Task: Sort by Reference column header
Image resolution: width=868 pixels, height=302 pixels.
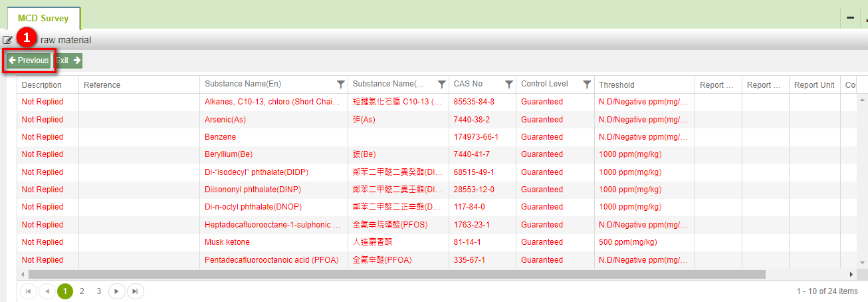Action: click(102, 85)
